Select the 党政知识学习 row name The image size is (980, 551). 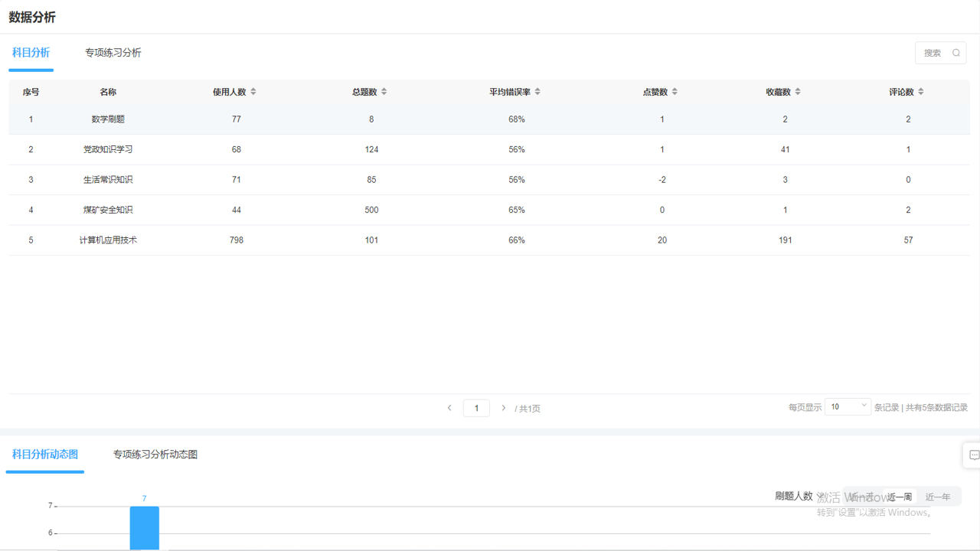(x=108, y=149)
